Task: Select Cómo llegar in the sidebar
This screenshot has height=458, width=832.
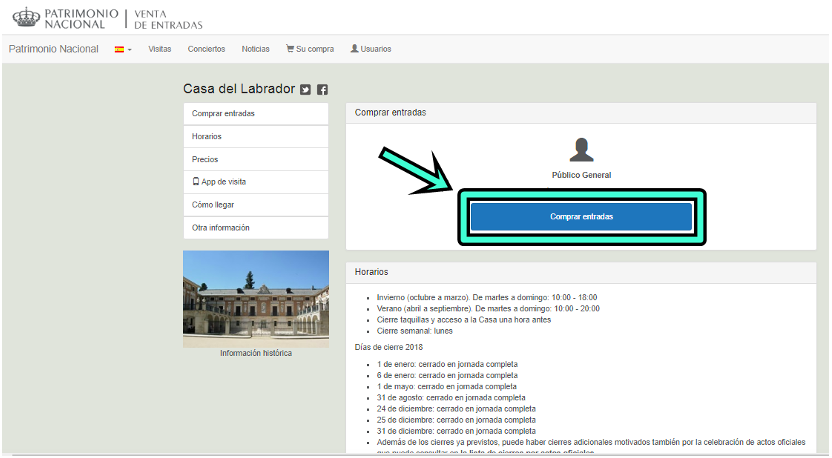Action: pyautogui.click(x=213, y=205)
